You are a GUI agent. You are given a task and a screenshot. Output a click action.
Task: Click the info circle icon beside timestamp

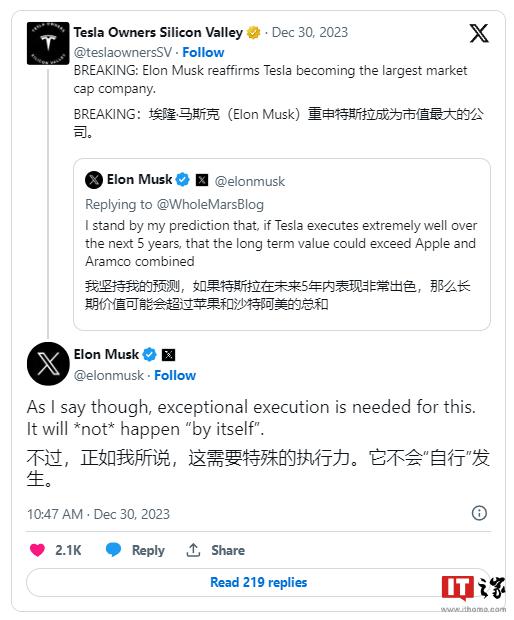[479, 513]
